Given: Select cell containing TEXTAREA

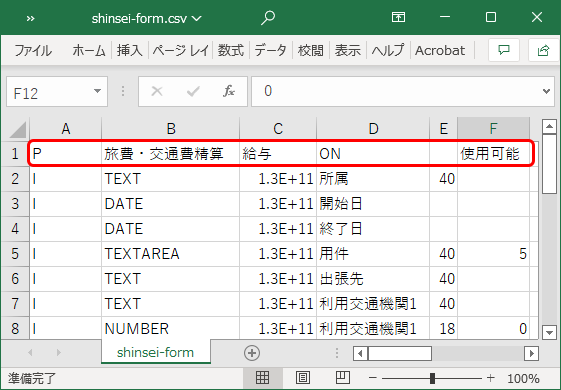Looking at the screenshot, I should point(171,254).
